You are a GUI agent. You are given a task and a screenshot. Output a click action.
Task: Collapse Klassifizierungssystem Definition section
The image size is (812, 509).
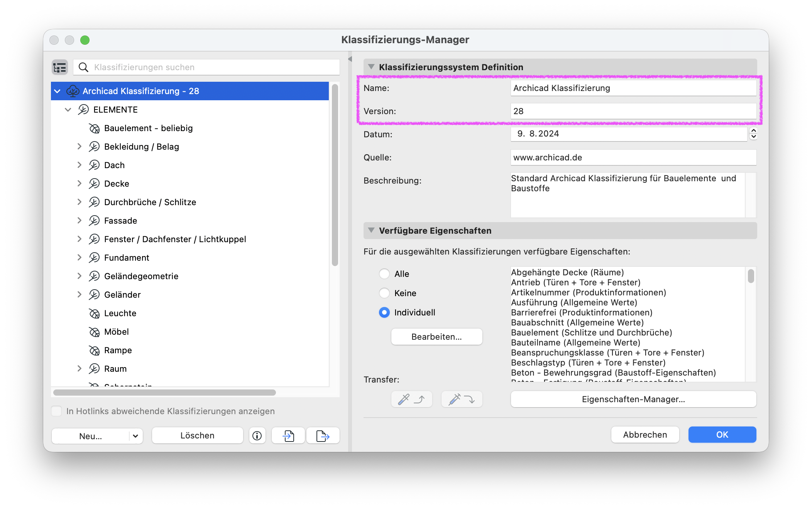click(371, 67)
